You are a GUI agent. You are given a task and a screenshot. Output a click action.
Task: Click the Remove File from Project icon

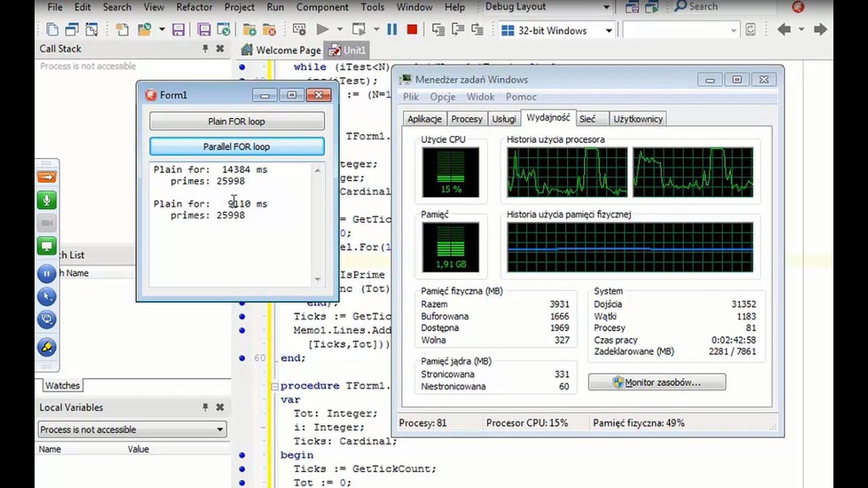coord(269,30)
